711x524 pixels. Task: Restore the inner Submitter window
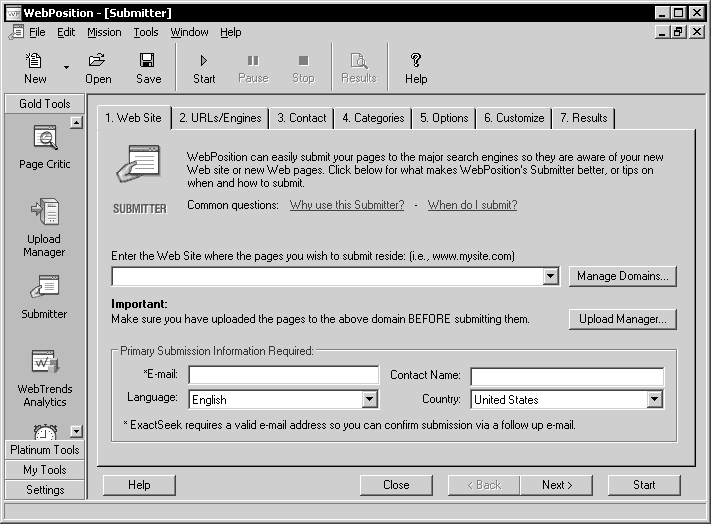(678, 32)
